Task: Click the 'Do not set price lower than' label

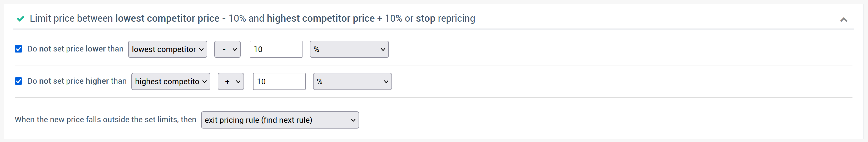Action: [75, 49]
